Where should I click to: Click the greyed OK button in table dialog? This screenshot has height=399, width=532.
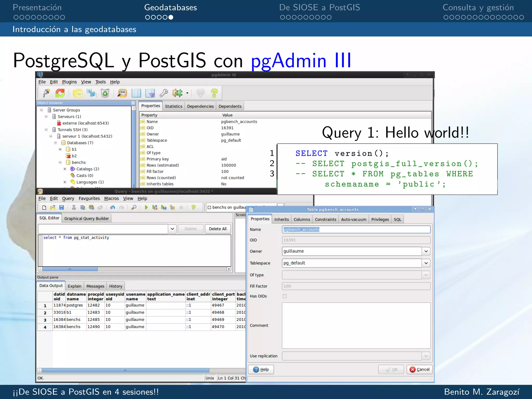click(391, 369)
